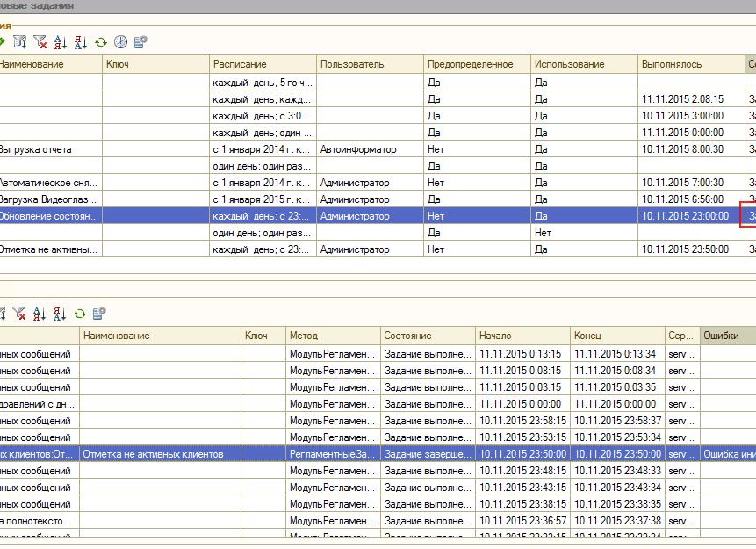Click the 10.11.2015 23:00:00 execution time
This screenshot has height=549, width=756.
[x=691, y=215]
